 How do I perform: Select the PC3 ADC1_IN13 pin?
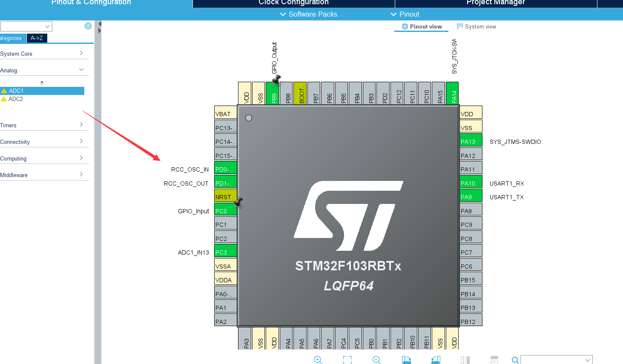pos(225,252)
